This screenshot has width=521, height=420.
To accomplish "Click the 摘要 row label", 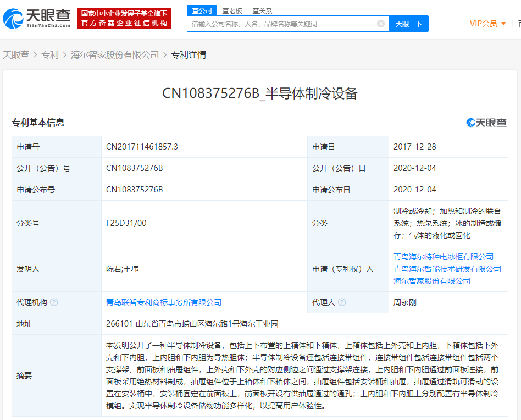I will (x=24, y=375).
